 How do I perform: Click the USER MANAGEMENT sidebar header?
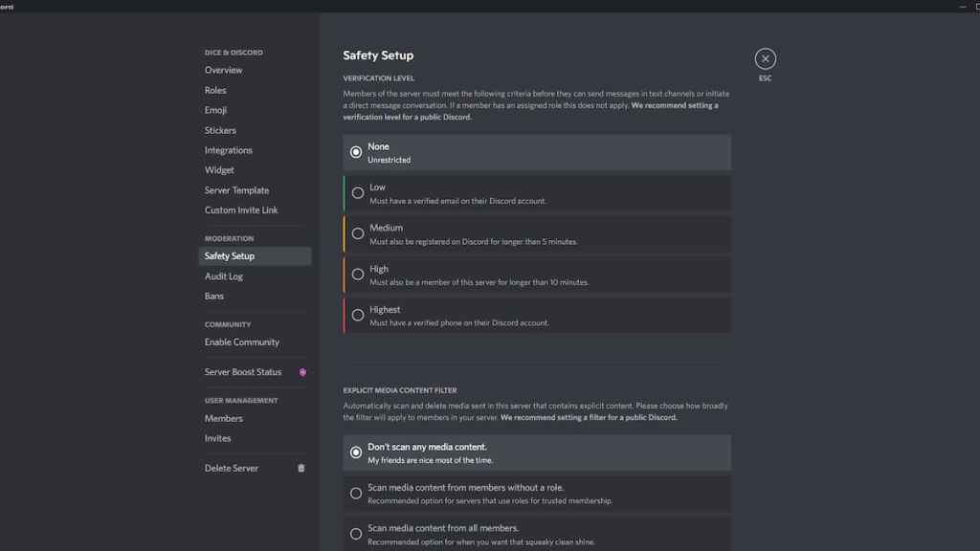[241, 401]
